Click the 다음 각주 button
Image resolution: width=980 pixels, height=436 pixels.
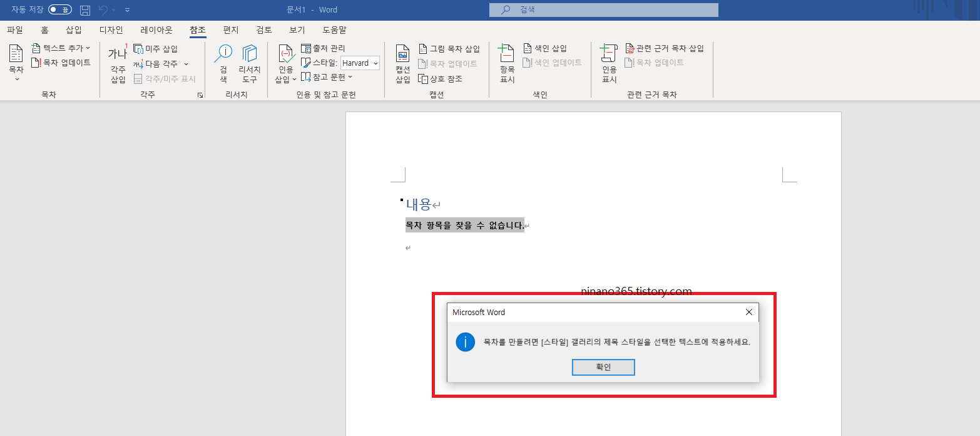[x=156, y=64]
